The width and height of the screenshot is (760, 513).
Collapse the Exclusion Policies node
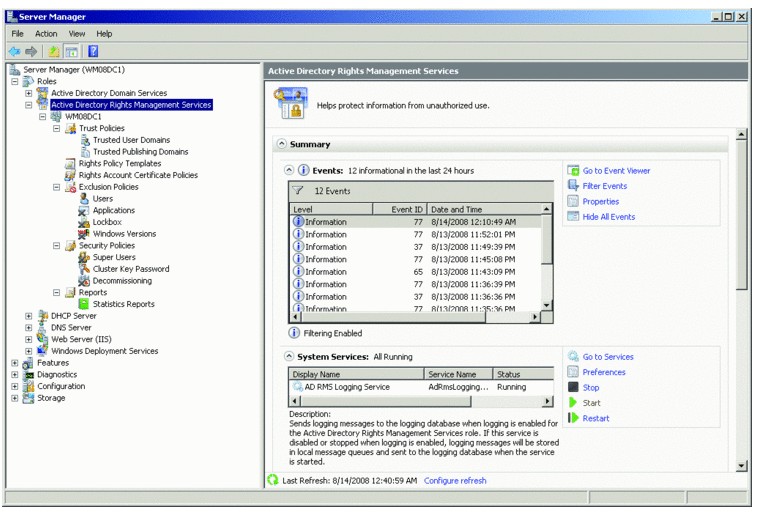(x=57, y=187)
